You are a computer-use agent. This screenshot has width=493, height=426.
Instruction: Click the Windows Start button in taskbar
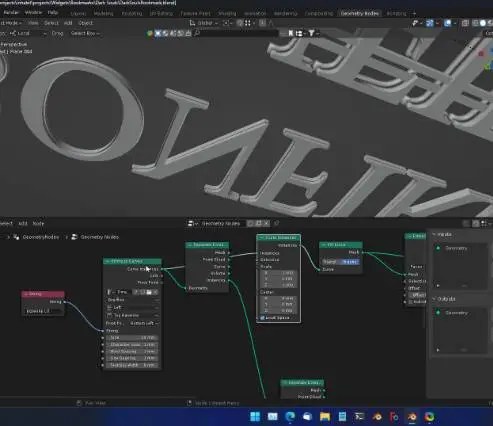pos(255,417)
